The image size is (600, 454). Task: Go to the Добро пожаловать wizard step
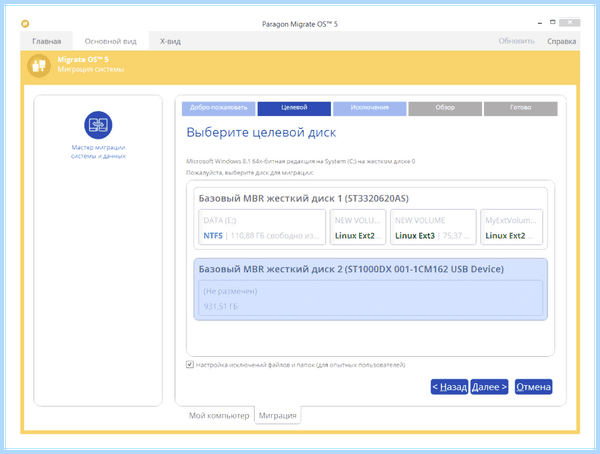point(218,108)
